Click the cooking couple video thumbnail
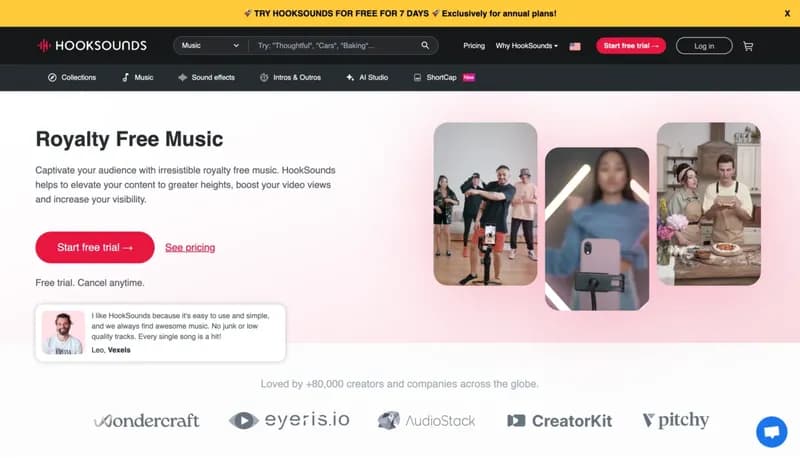This screenshot has height=458, width=800. (709, 204)
